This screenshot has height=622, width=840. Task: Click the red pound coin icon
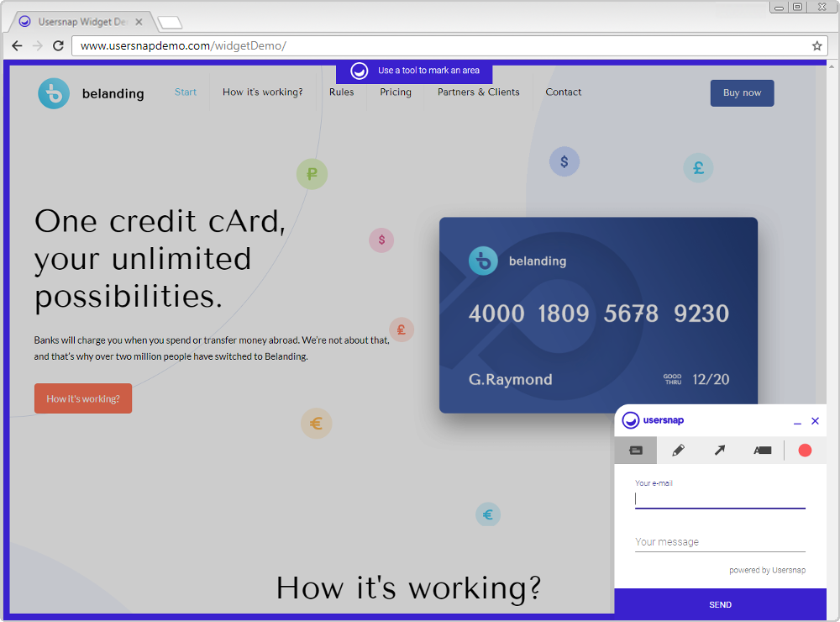(402, 329)
